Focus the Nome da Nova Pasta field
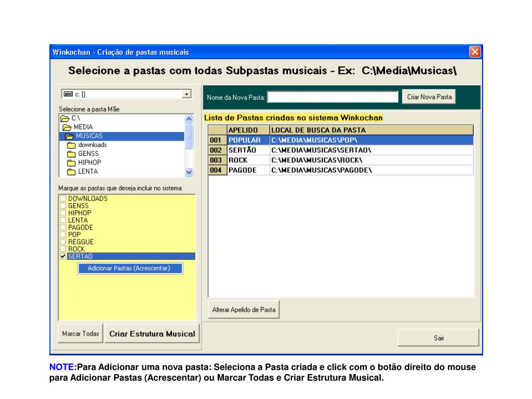This screenshot has height=399, width=532. pyautogui.click(x=332, y=97)
